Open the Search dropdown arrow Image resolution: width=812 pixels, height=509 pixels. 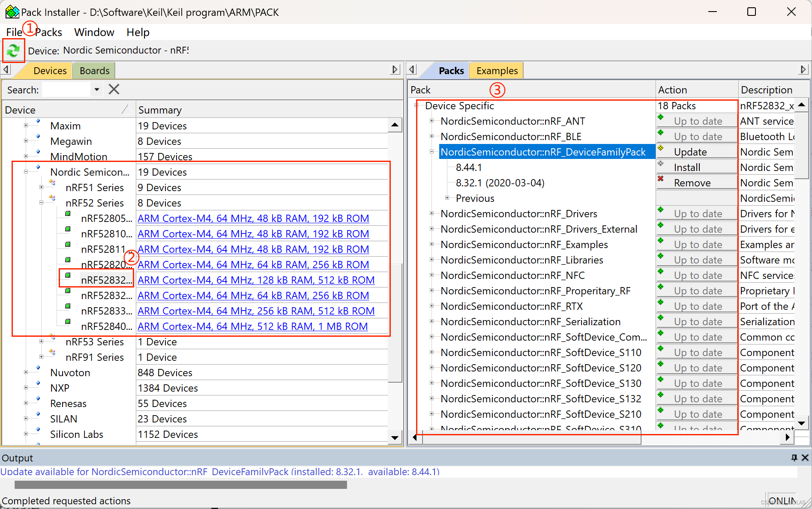coord(97,90)
